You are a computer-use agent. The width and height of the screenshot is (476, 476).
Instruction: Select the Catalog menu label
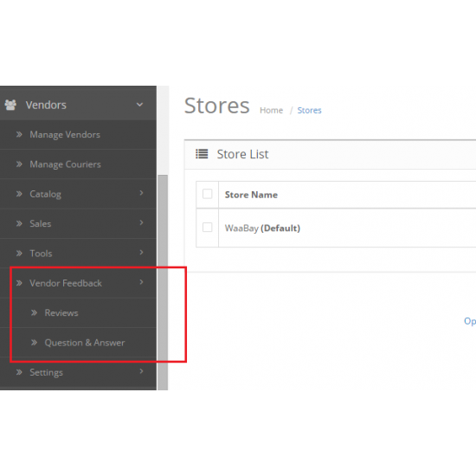46,194
